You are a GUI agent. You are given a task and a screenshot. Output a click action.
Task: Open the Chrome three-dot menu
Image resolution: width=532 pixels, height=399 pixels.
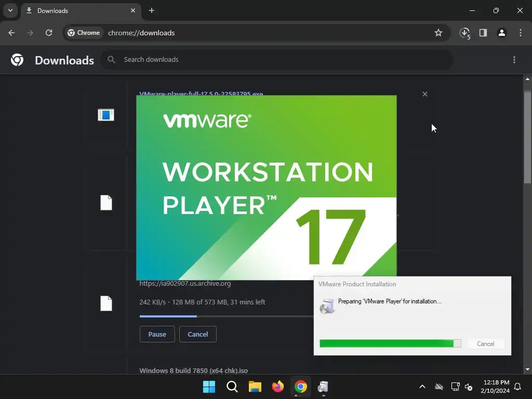click(521, 33)
